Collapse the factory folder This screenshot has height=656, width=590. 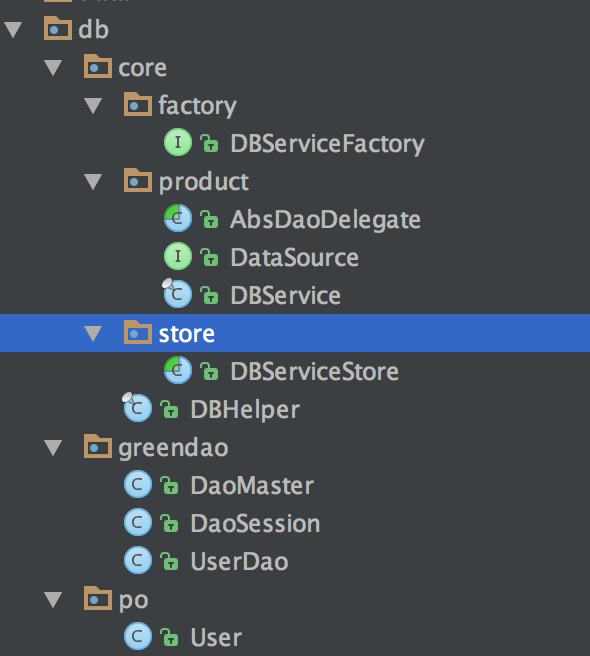click(x=93, y=106)
